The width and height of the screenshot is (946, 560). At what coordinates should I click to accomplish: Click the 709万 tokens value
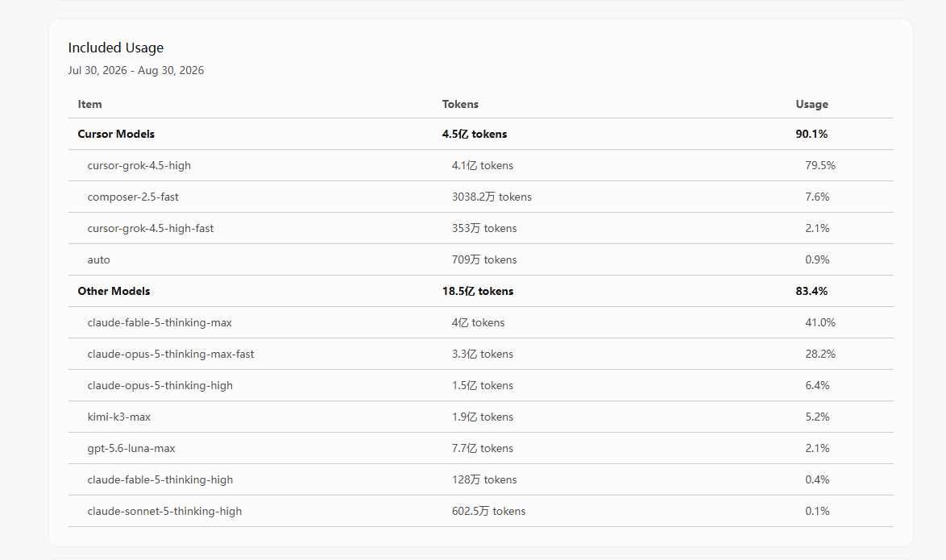483,259
